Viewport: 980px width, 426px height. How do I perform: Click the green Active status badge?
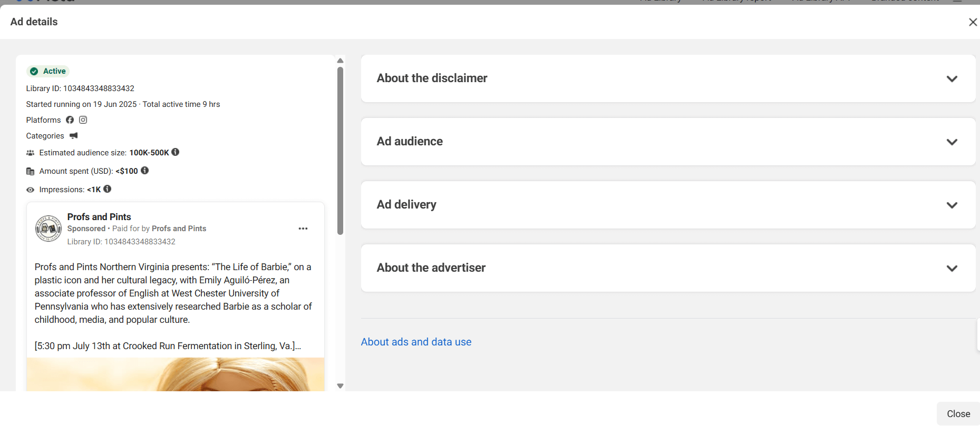48,71
